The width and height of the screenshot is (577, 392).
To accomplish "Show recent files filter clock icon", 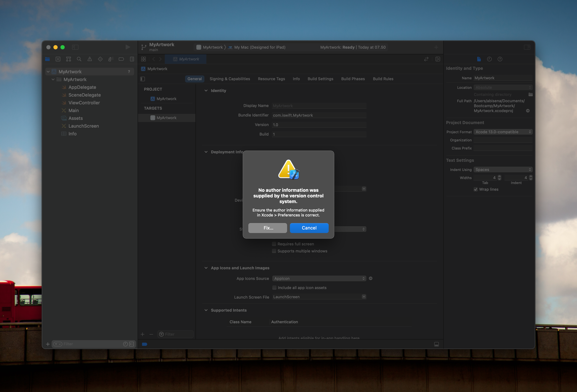I will pyautogui.click(x=125, y=344).
